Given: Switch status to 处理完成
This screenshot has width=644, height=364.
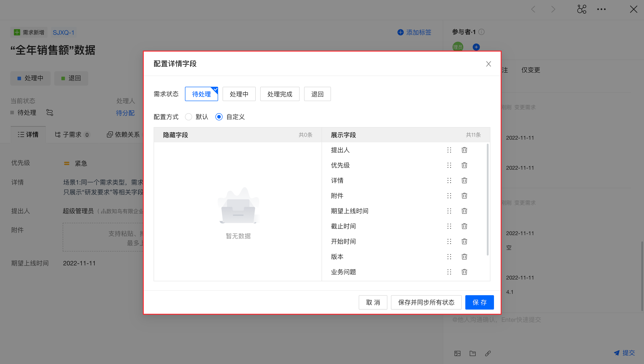Looking at the screenshot, I should 279,94.
